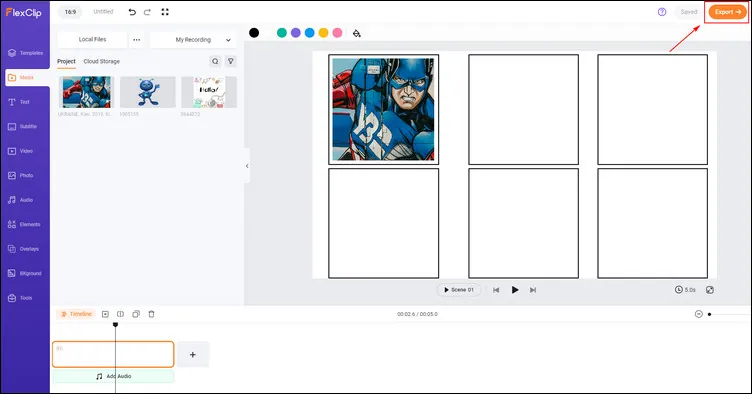Collapse the media panel with side arrow
This screenshot has width=752, height=394.
247,166
